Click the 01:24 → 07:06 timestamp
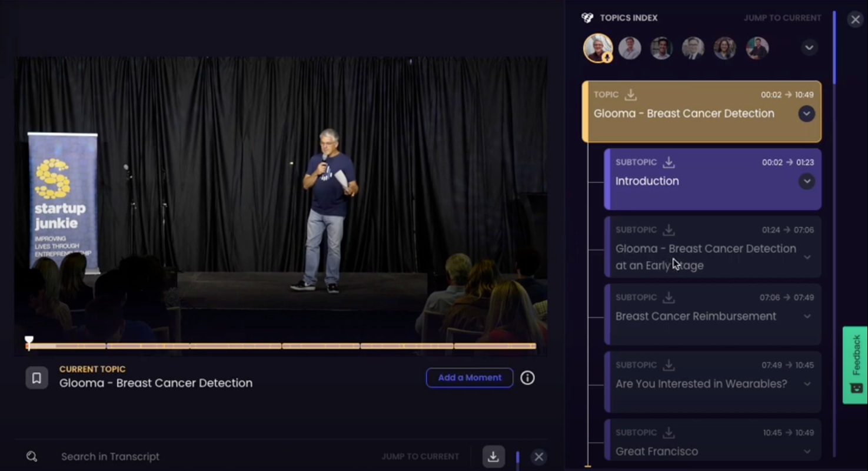This screenshot has width=868, height=471. click(788, 230)
